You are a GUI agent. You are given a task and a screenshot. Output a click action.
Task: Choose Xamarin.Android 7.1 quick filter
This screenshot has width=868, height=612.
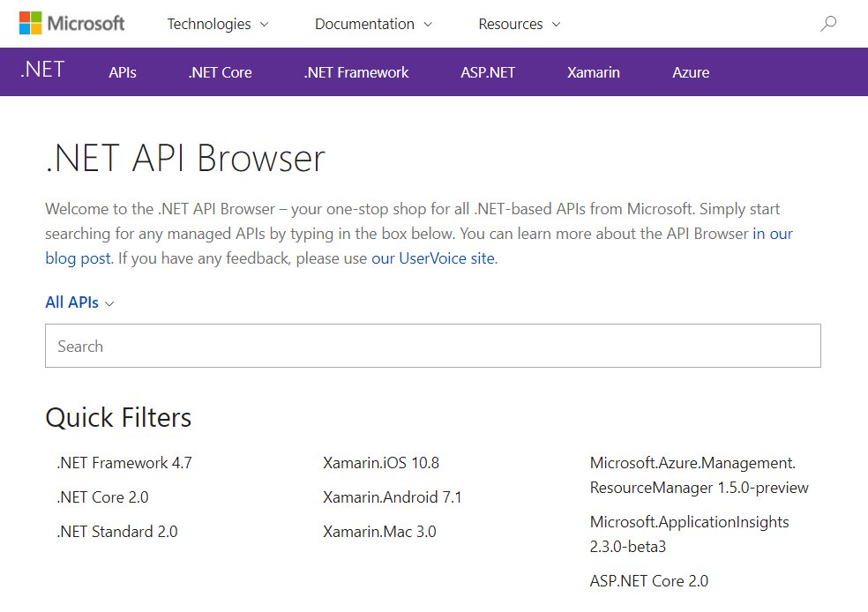pos(392,496)
